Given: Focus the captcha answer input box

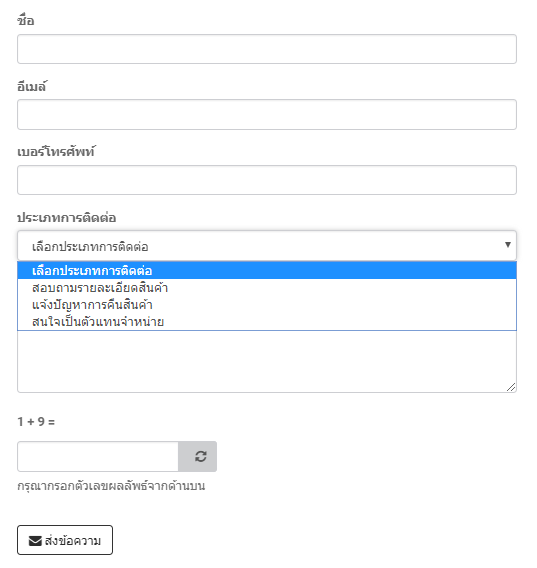Looking at the screenshot, I should click(x=98, y=456).
